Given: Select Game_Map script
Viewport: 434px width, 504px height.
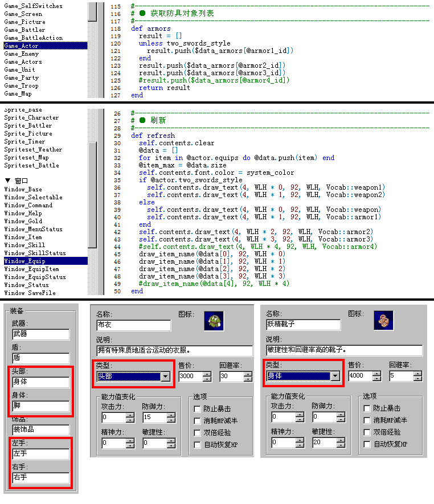Looking at the screenshot, I should pos(18,93).
